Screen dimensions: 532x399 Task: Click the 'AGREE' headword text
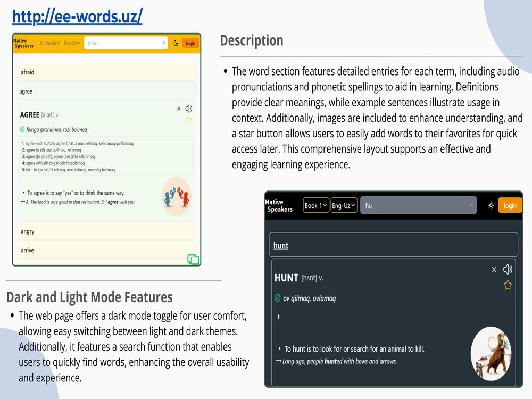[29, 115]
